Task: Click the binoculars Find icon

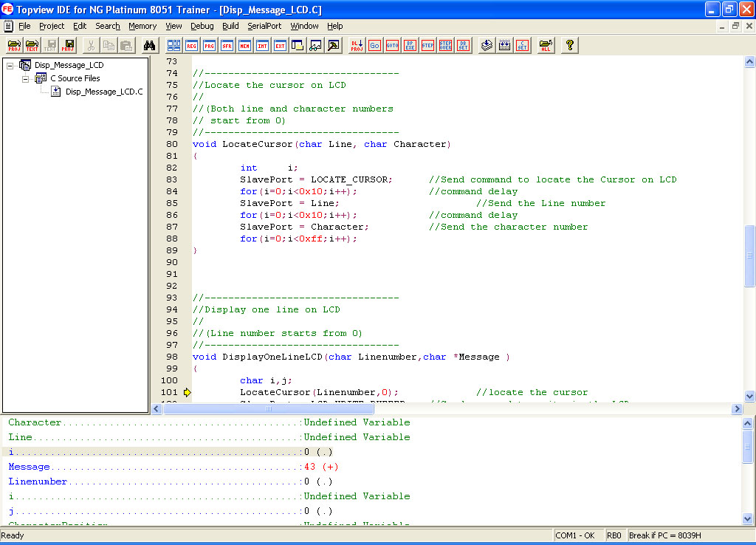Action: (149, 45)
